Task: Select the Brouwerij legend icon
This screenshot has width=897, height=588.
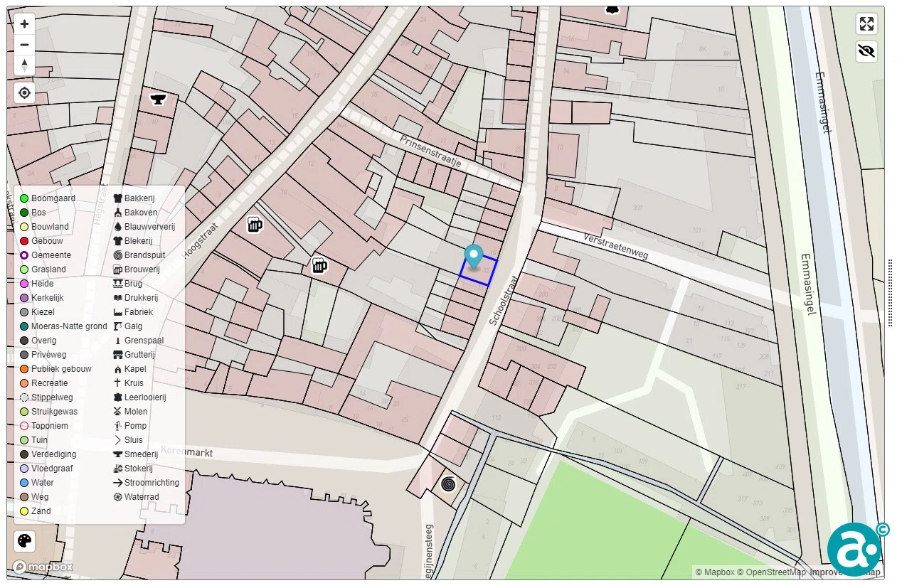Action: point(118,269)
